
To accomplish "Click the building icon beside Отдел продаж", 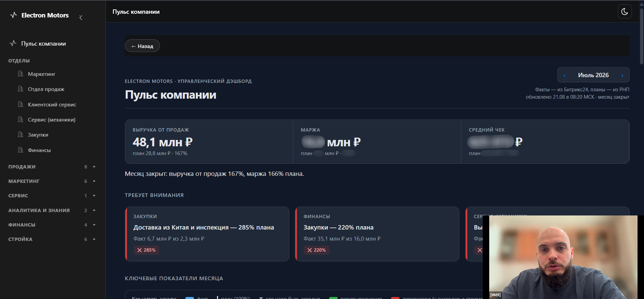I will click(20, 89).
